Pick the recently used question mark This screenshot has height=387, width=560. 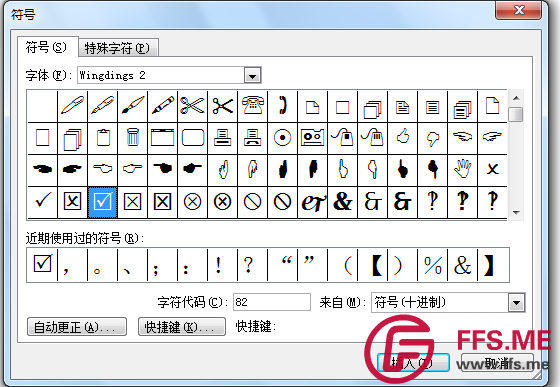click(x=252, y=265)
